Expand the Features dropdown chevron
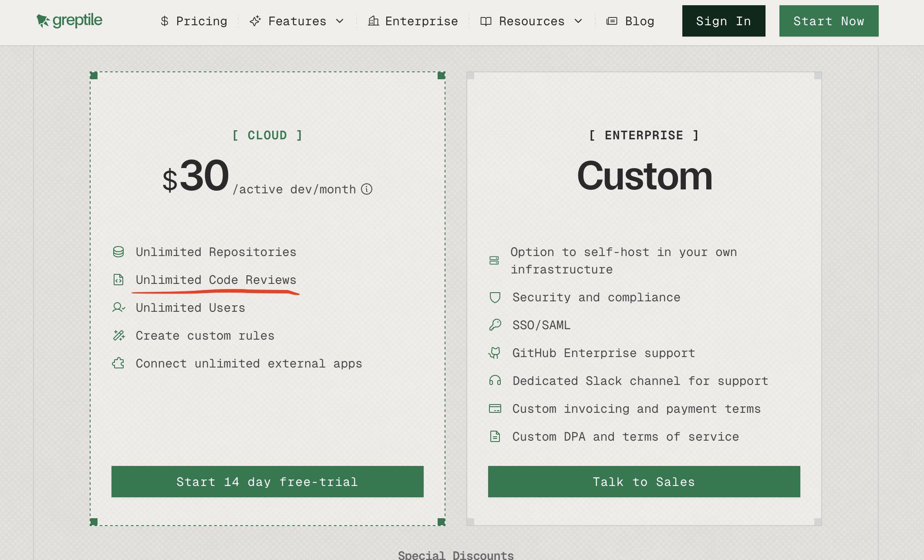 coord(340,21)
